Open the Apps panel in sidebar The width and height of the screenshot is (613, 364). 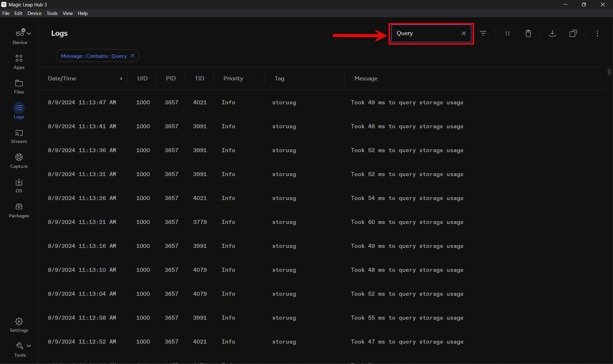19,62
